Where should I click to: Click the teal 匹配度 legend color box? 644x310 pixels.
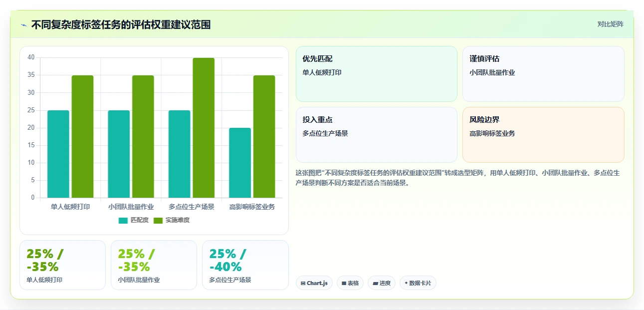click(x=123, y=221)
